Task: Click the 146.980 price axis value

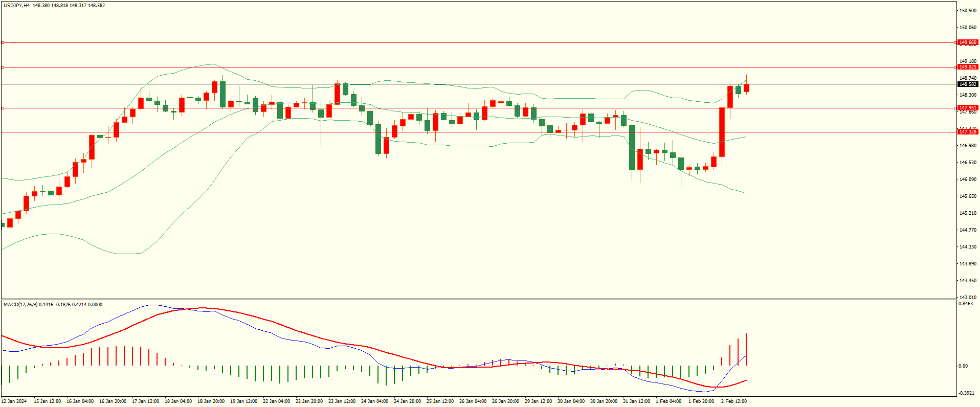Action: (x=968, y=145)
